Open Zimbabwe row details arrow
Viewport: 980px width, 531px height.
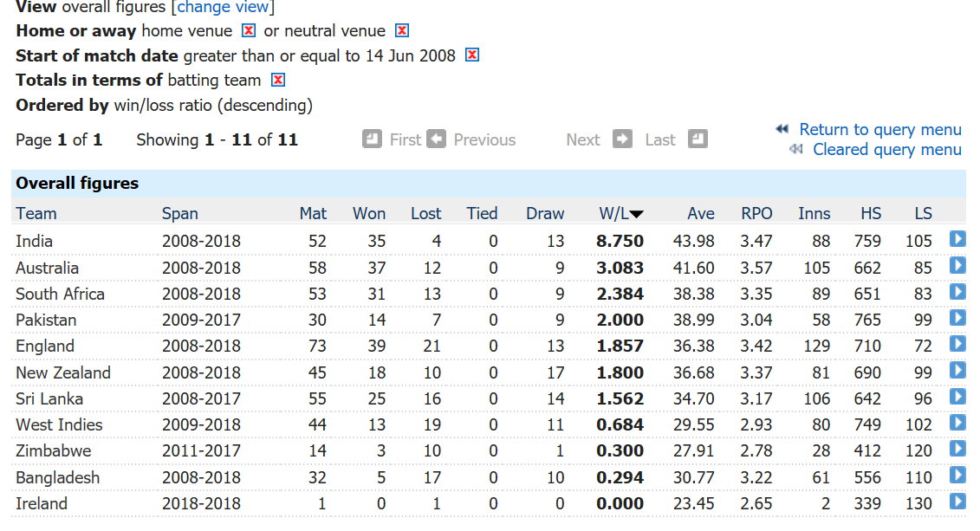tap(957, 450)
